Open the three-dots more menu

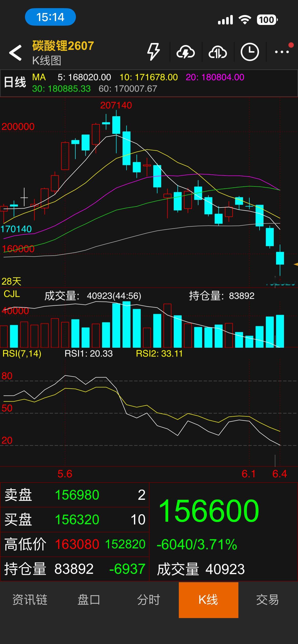[282, 52]
